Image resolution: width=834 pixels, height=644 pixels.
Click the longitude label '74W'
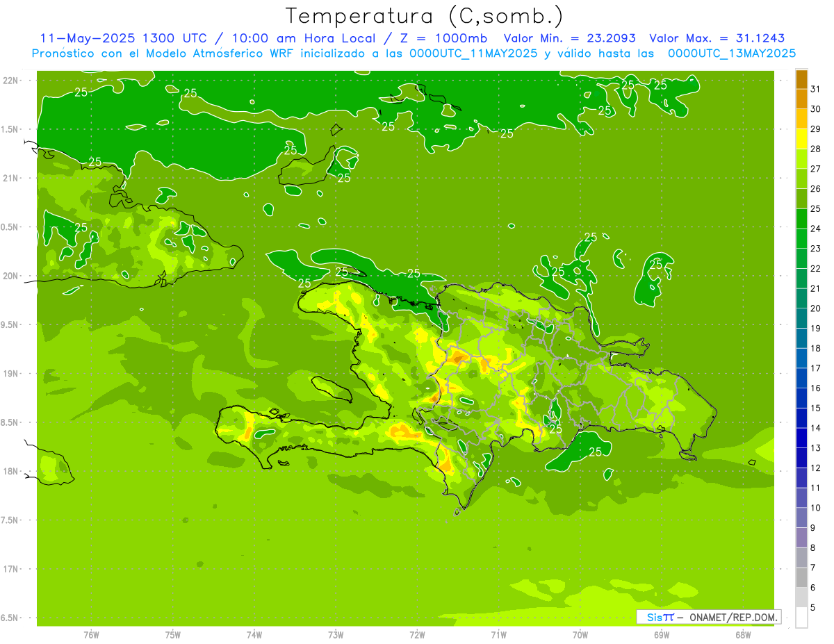[254, 634]
